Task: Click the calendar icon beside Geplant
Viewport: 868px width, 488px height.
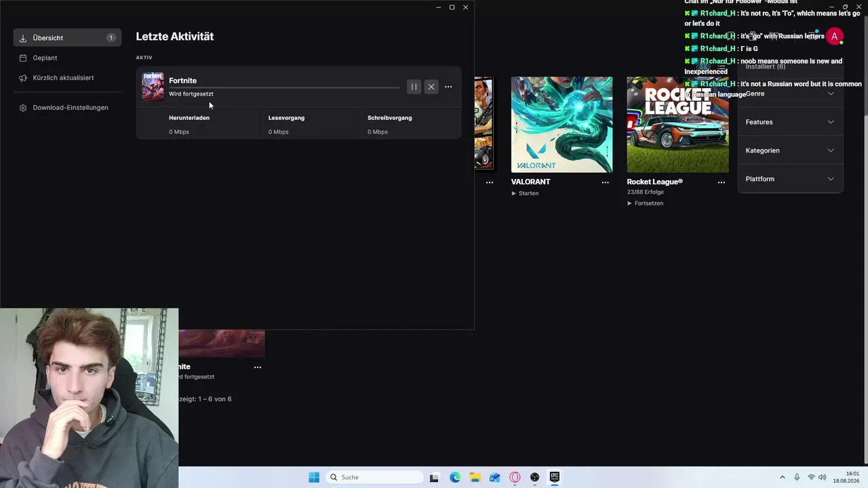Action: 23,58
